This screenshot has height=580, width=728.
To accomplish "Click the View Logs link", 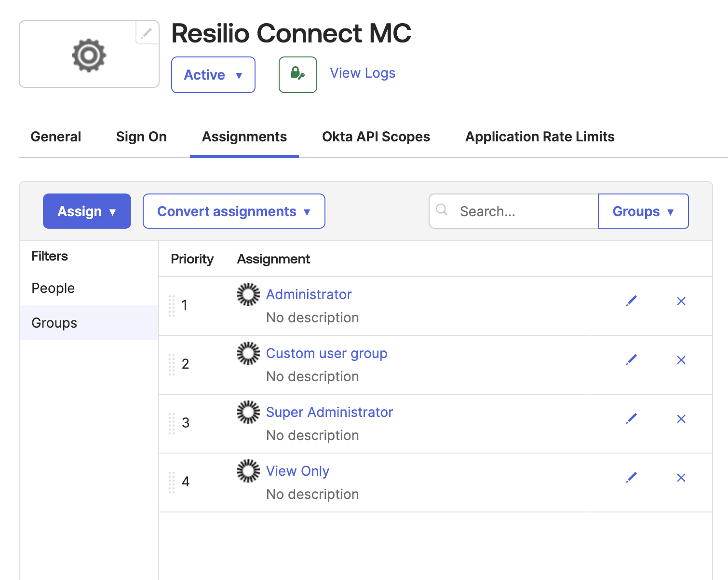I will (x=362, y=73).
